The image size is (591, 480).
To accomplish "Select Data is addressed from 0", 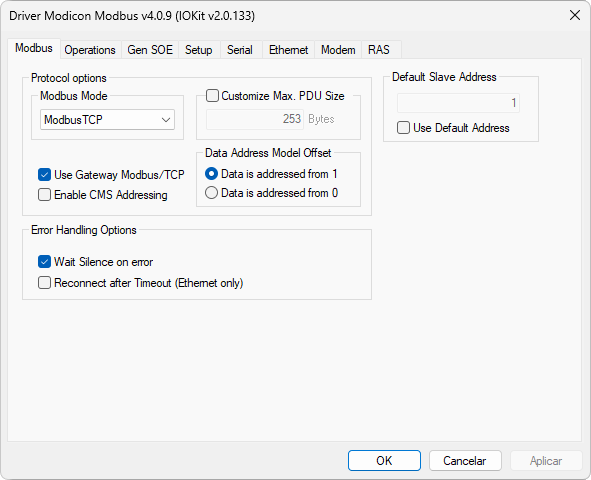I will tap(211, 193).
